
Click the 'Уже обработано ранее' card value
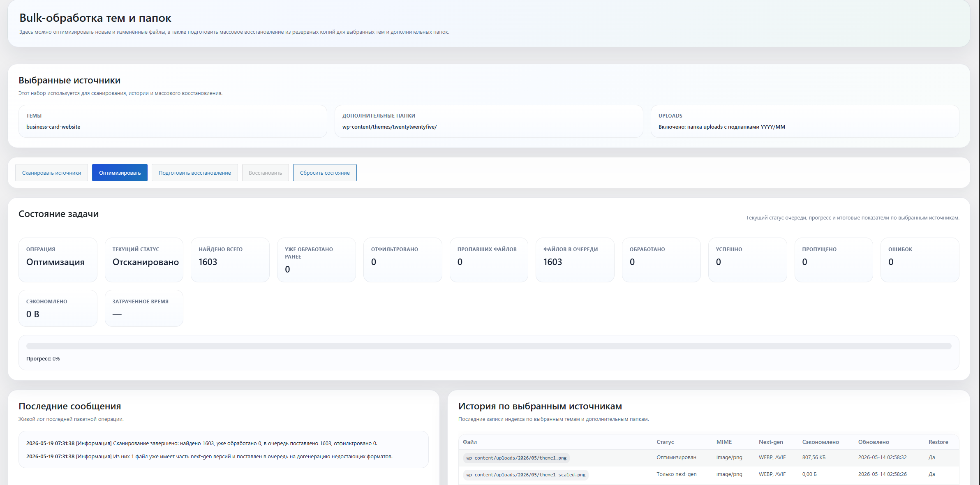tap(287, 269)
